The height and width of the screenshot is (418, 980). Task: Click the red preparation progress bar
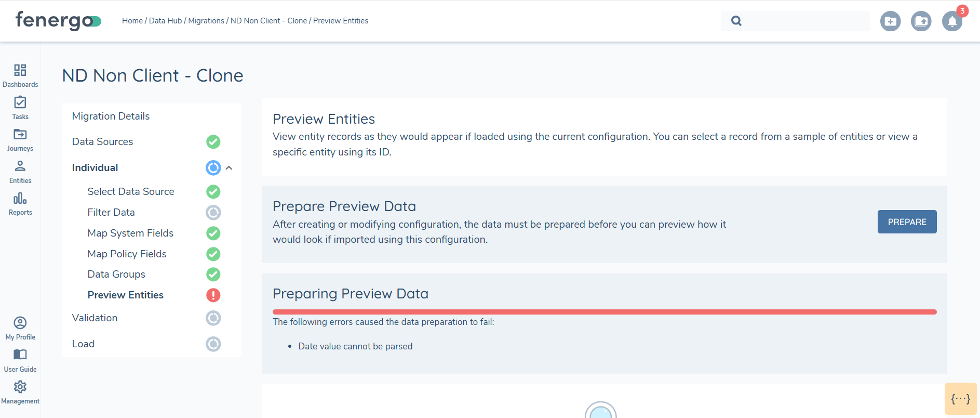[x=605, y=312]
